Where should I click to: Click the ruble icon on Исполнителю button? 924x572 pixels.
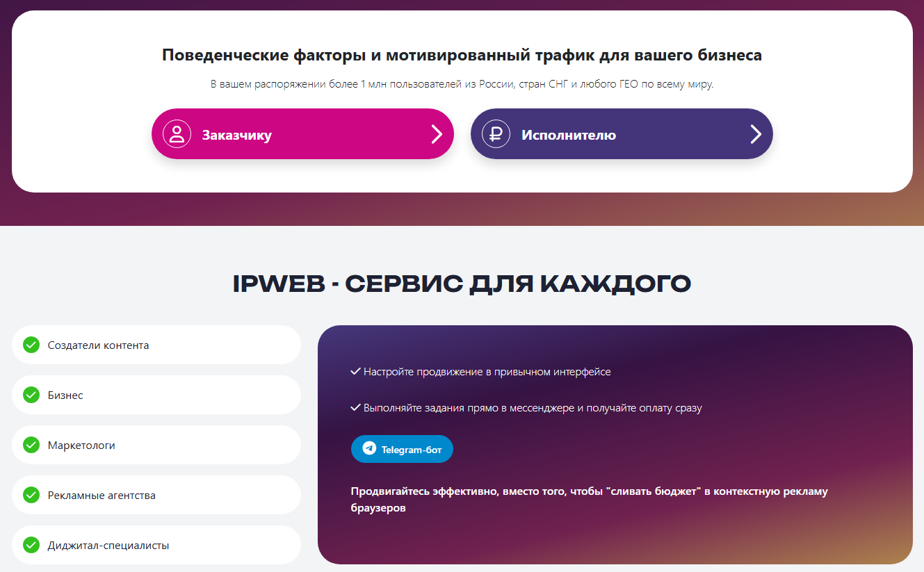496,134
